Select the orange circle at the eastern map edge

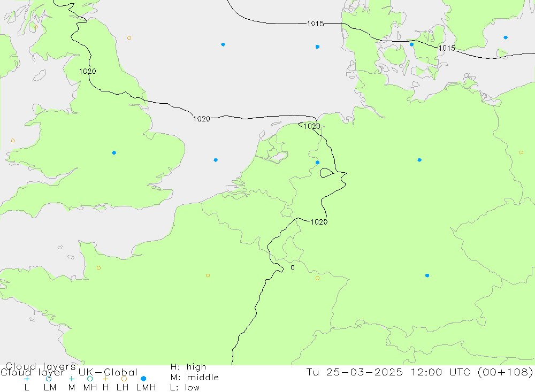coord(521,152)
